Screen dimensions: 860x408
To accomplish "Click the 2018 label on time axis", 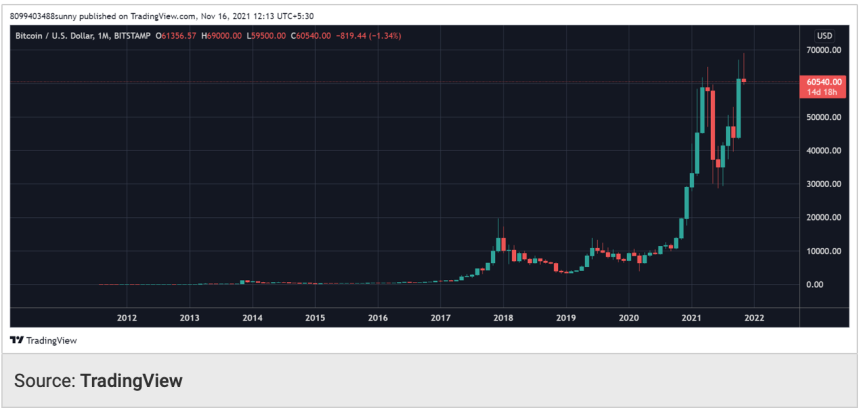I will [x=503, y=318].
